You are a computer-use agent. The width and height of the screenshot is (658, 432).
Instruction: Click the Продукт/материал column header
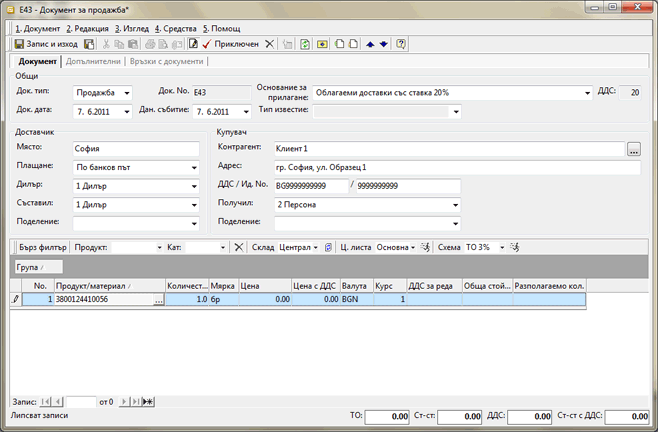pyautogui.click(x=110, y=286)
